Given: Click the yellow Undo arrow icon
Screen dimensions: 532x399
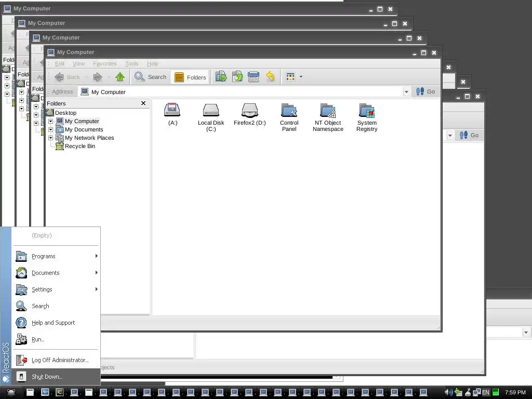Looking at the screenshot, I should pyautogui.click(x=270, y=77).
